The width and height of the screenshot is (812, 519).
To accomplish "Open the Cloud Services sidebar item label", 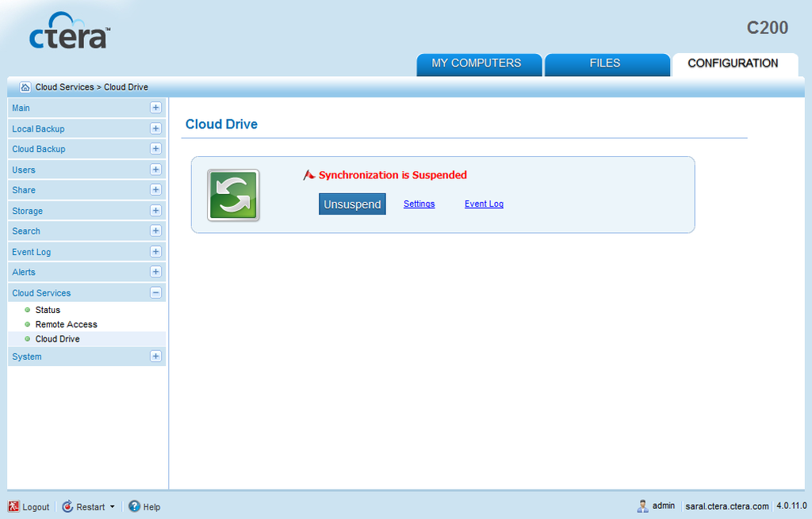I will [x=41, y=293].
